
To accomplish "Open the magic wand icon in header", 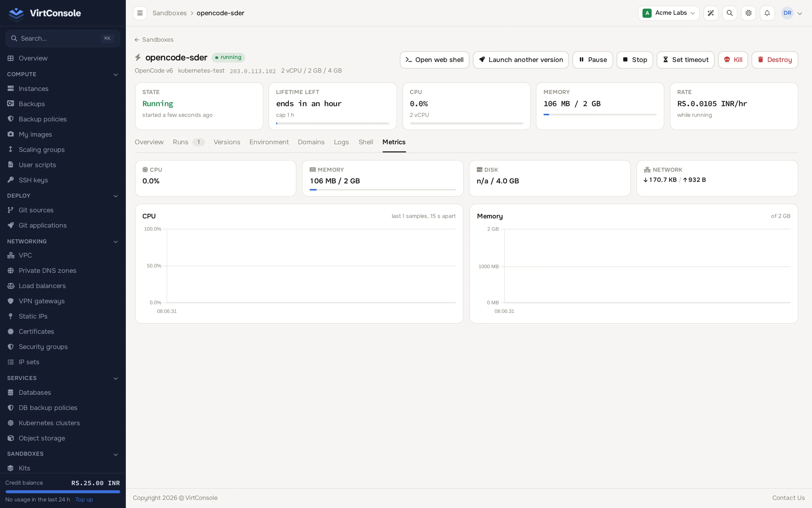I will coord(711,13).
